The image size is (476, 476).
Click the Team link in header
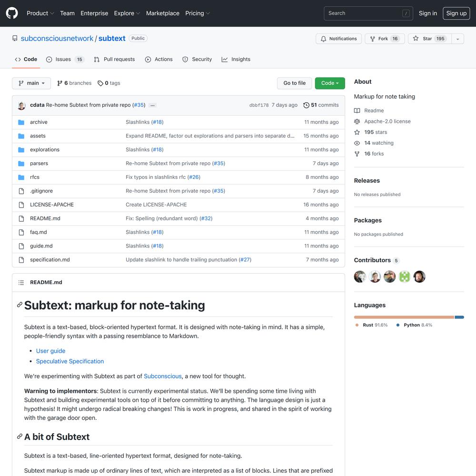pyautogui.click(x=67, y=13)
